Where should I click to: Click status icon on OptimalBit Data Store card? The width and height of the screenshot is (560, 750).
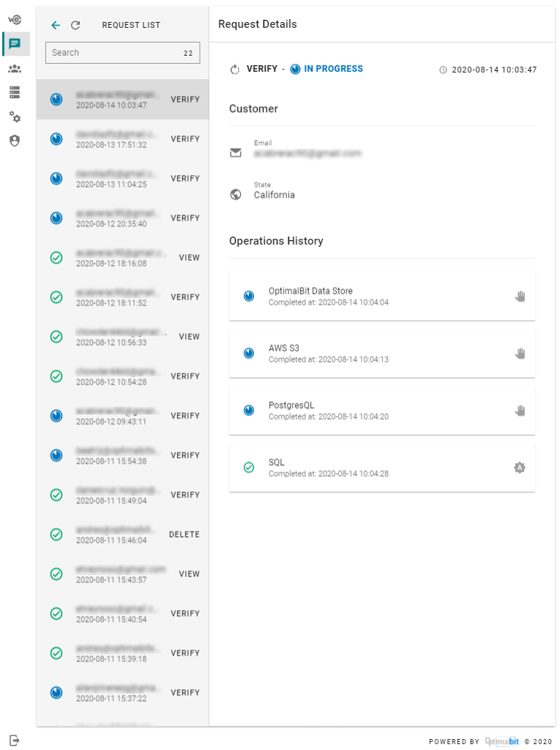click(249, 297)
